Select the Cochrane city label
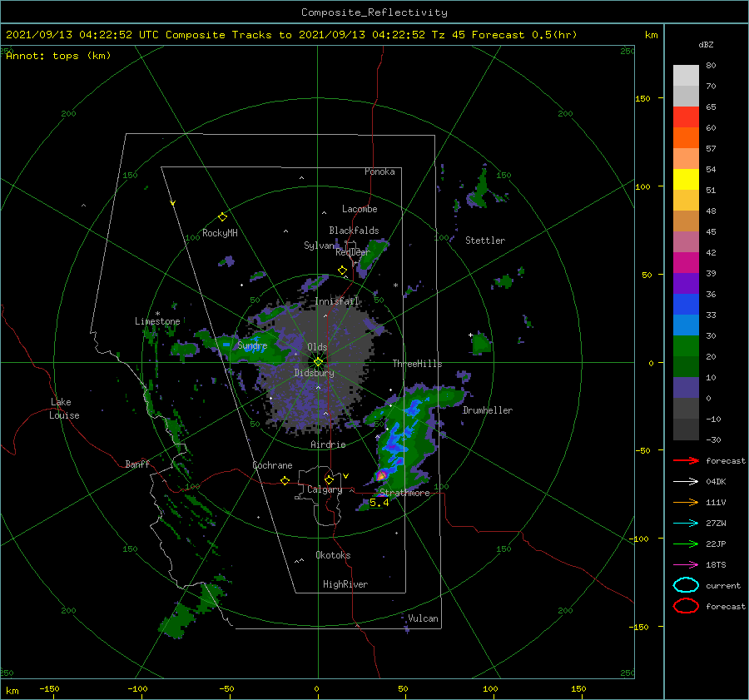Screen dimensions: 749x700 tap(272, 465)
